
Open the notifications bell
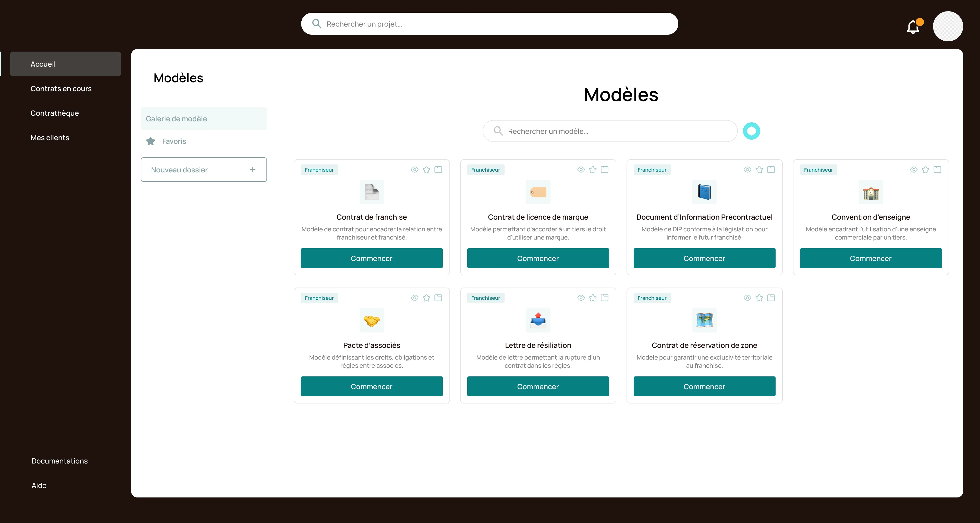point(913,27)
